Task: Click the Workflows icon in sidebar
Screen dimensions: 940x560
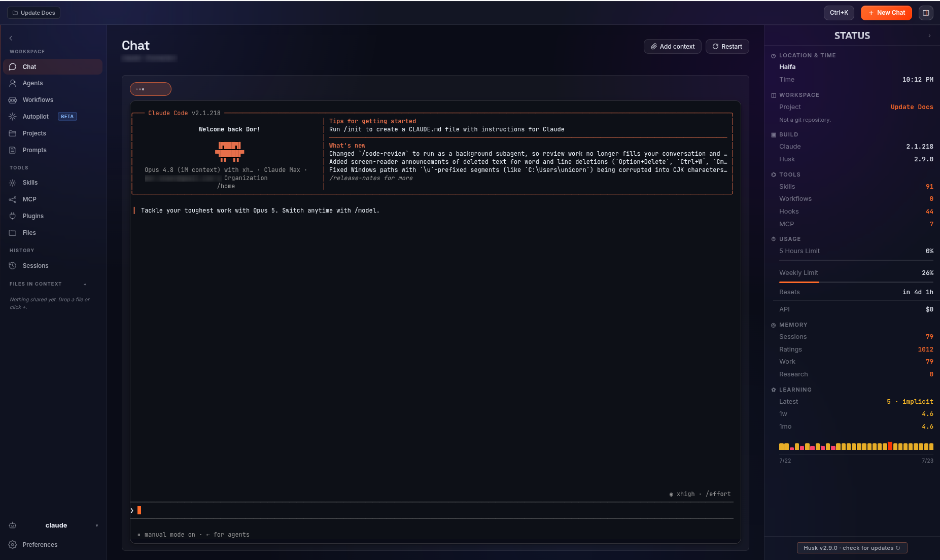Action: [13, 100]
